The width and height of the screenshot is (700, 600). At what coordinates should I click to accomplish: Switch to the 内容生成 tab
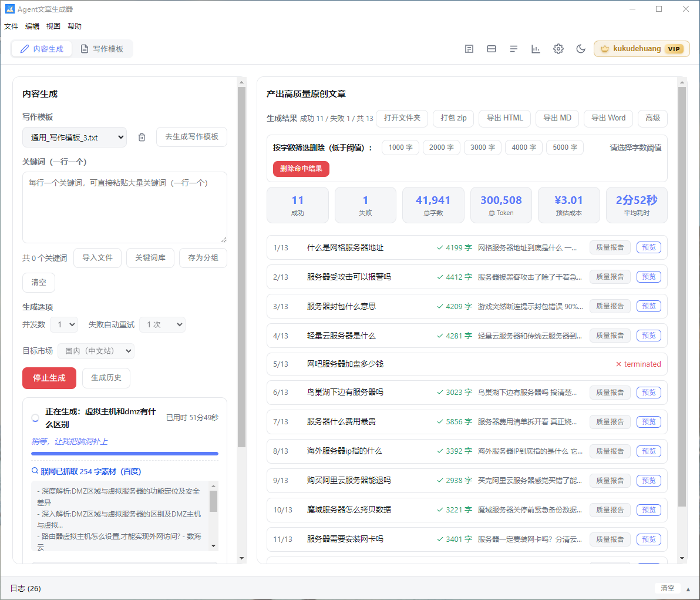point(42,49)
